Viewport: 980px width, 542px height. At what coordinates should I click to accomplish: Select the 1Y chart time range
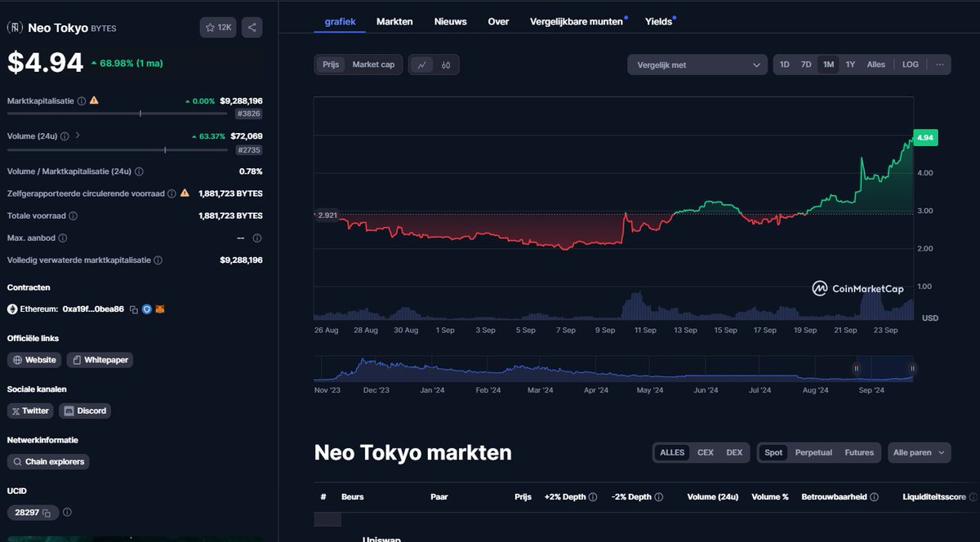click(851, 64)
